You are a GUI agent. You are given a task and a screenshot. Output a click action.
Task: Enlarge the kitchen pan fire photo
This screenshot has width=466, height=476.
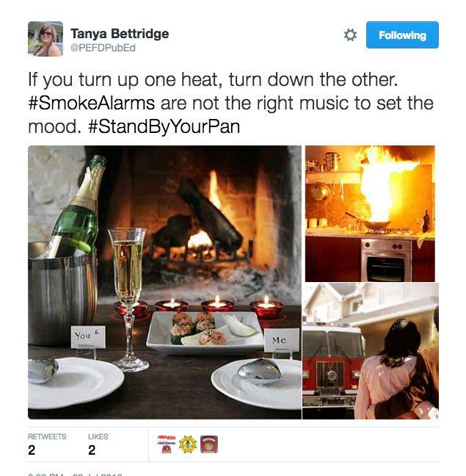[x=370, y=214]
